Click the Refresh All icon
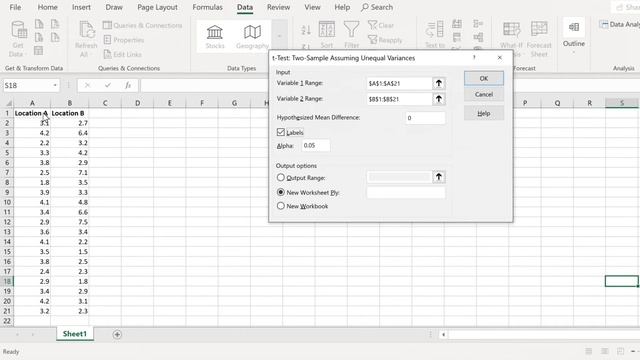Image resolution: width=640 pixels, height=360 pixels. (86, 31)
